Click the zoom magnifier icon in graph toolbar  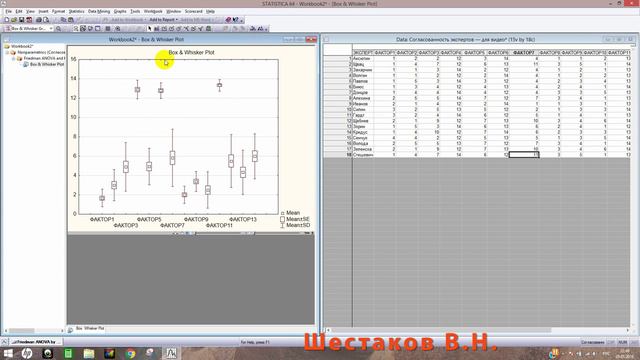(x=59, y=29)
